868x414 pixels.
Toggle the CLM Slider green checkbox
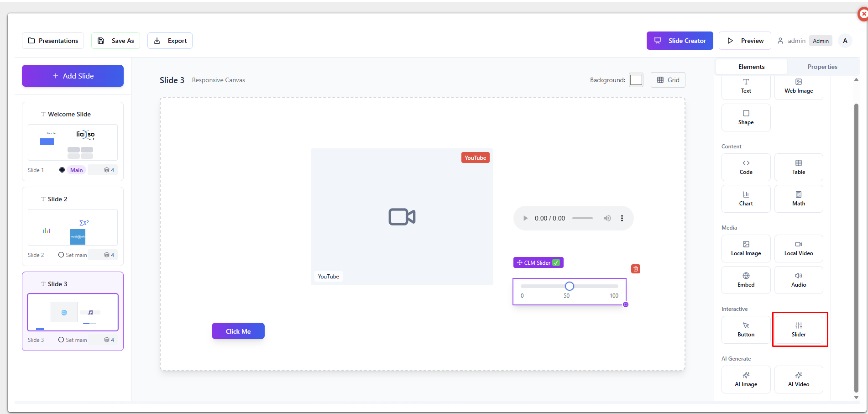556,263
